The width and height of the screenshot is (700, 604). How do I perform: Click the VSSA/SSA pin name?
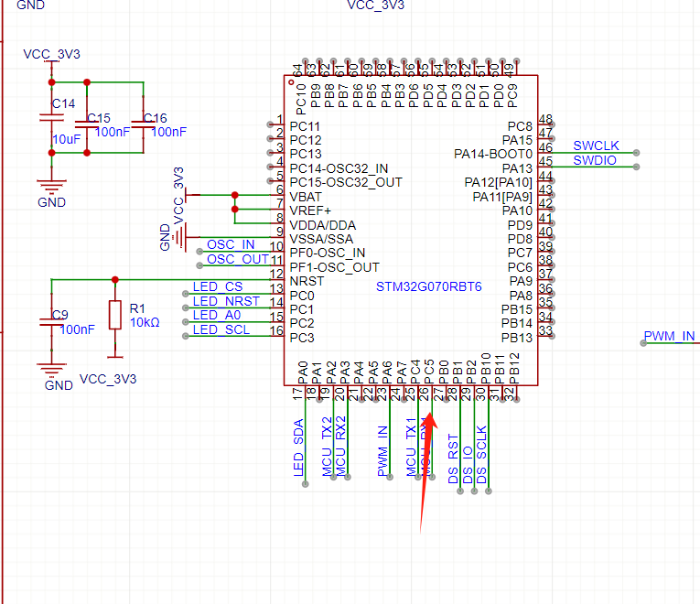click(x=321, y=239)
